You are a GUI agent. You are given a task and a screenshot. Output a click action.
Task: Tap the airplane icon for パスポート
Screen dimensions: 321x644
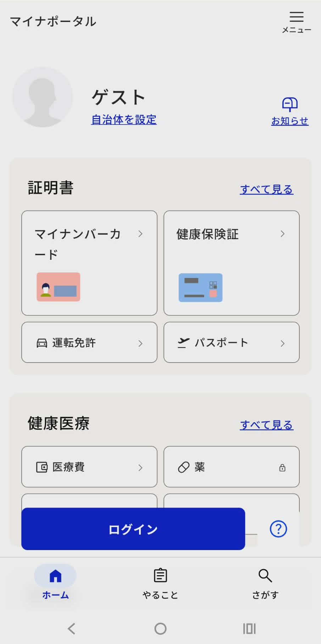click(183, 343)
